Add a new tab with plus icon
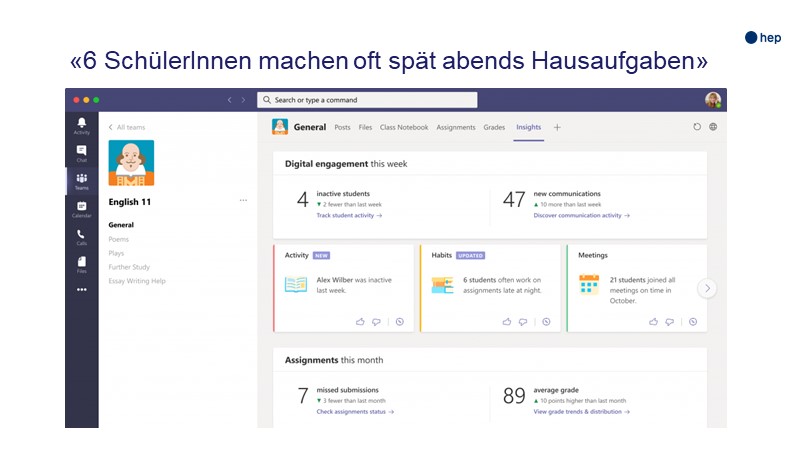 coord(557,128)
